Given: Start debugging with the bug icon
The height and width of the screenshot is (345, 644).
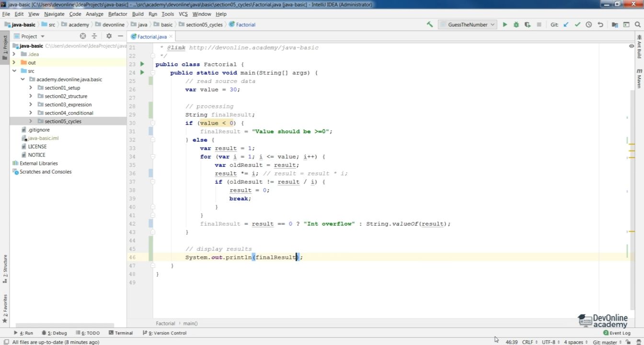Looking at the screenshot, I should point(516,24).
